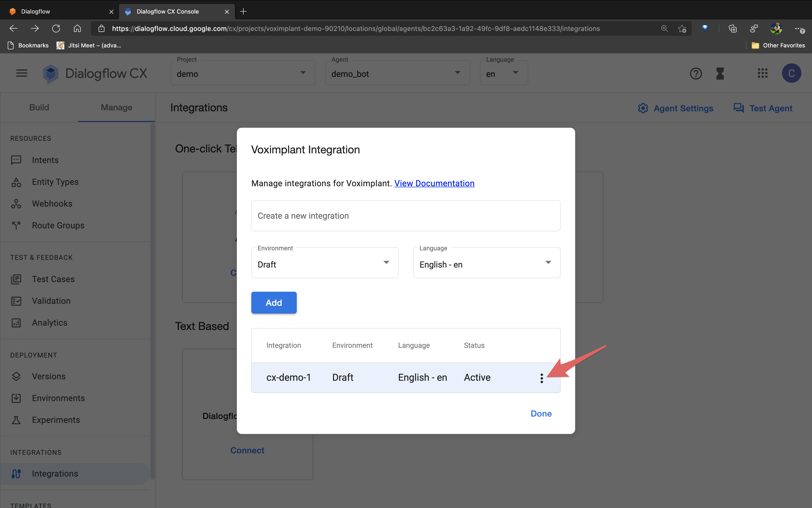Image resolution: width=812 pixels, height=508 pixels.
Task: Click the browser profile picture
Action: tap(776, 29)
